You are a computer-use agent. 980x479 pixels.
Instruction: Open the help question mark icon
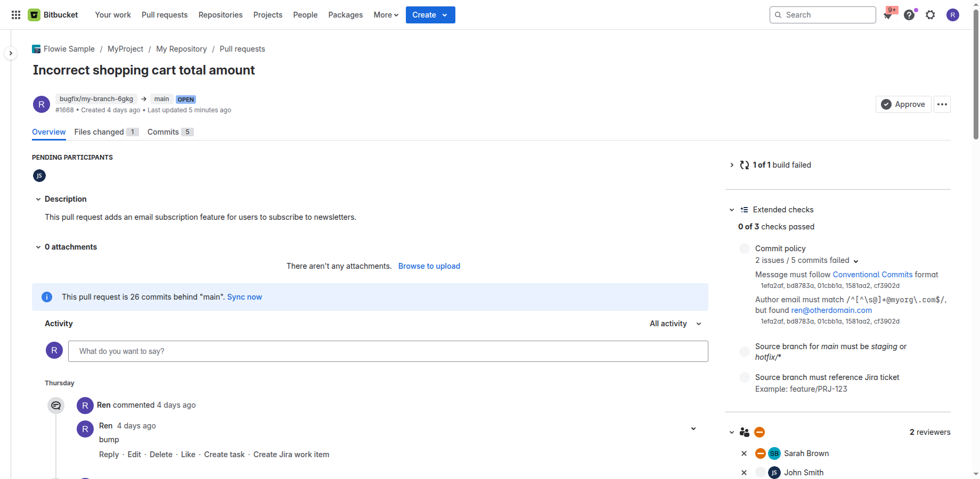[x=909, y=15]
